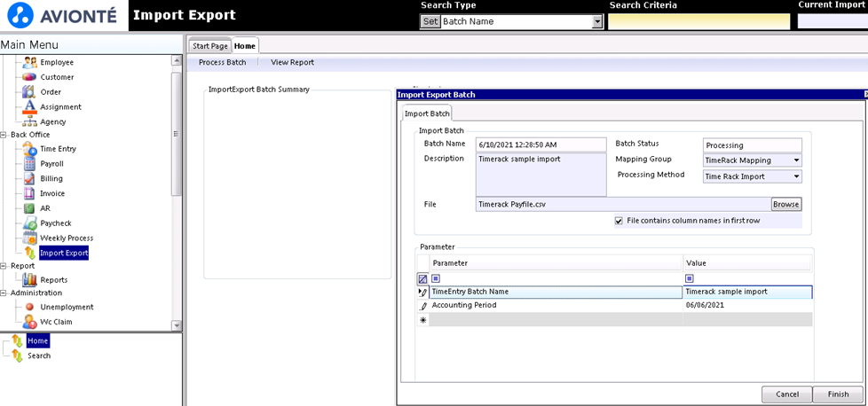Viewport: 868px width, 406px height.
Task: Click the Billing icon
Action: 30,179
